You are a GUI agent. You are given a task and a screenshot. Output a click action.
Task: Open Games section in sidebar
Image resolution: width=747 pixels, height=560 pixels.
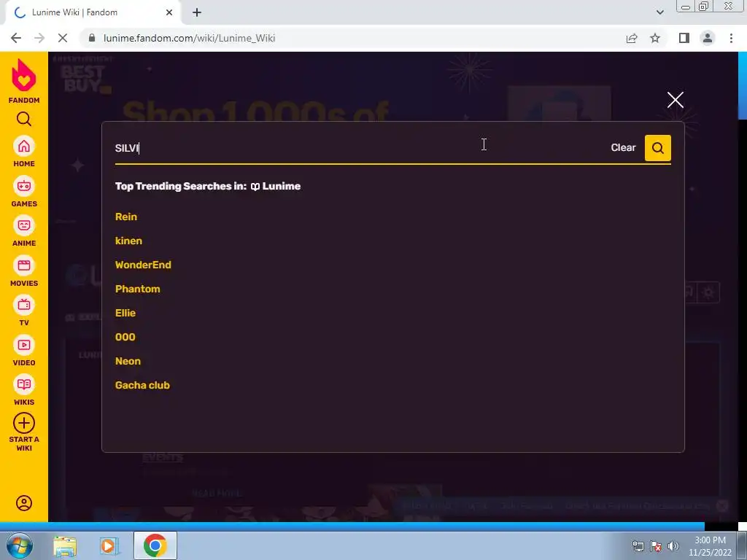pyautogui.click(x=24, y=192)
